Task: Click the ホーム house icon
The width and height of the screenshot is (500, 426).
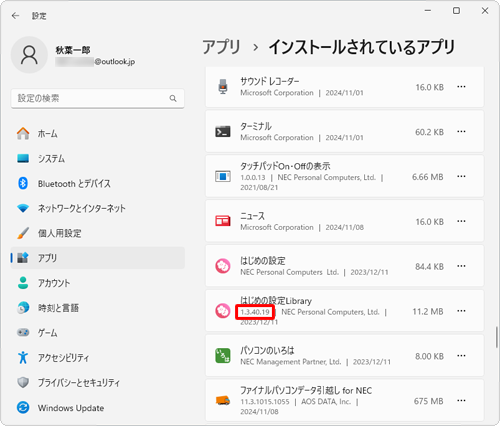Action: (x=23, y=133)
